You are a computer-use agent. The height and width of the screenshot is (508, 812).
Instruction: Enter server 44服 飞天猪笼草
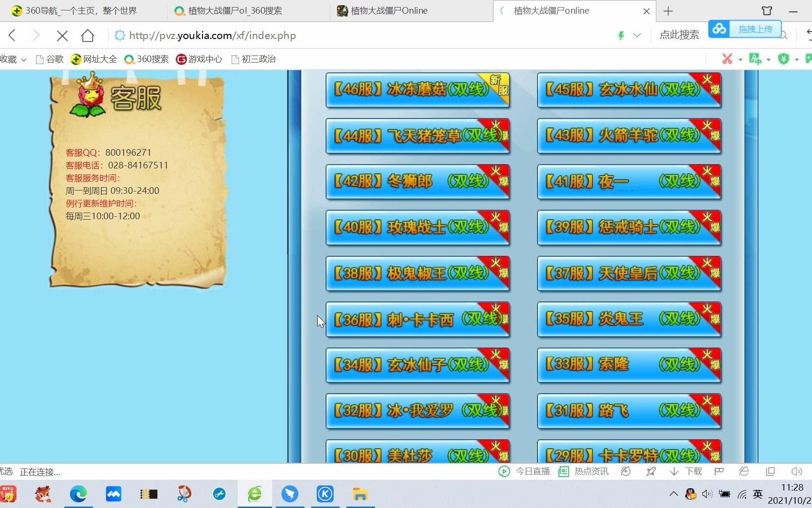coord(418,136)
